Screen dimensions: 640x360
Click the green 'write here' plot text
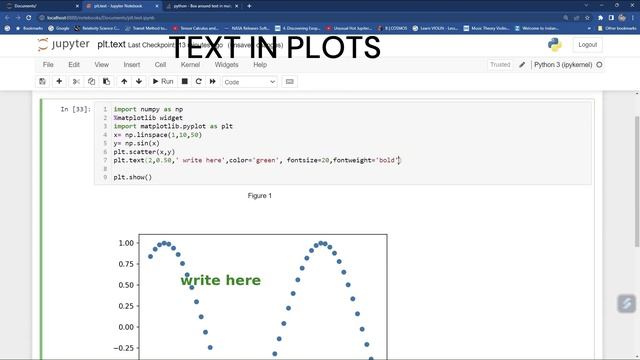(x=220, y=280)
